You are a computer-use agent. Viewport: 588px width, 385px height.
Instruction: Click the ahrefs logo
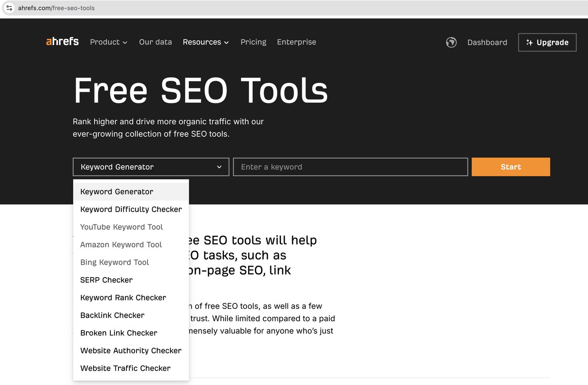tap(62, 42)
